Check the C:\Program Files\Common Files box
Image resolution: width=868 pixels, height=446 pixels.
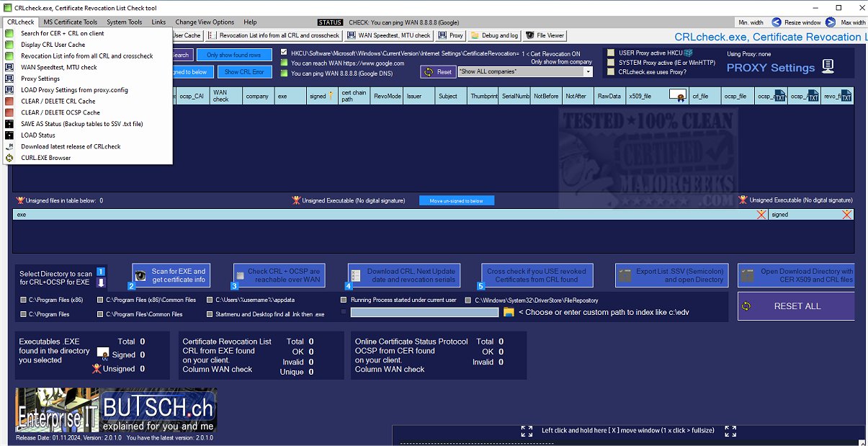100,314
